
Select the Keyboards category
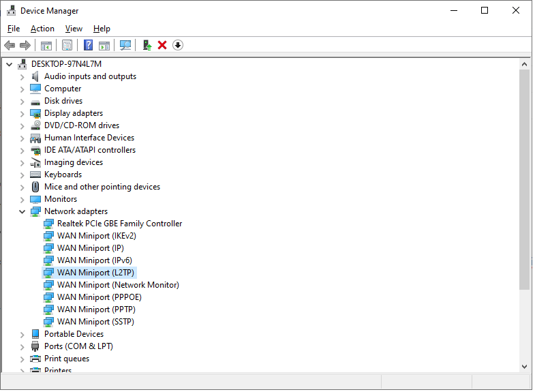(63, 175)
